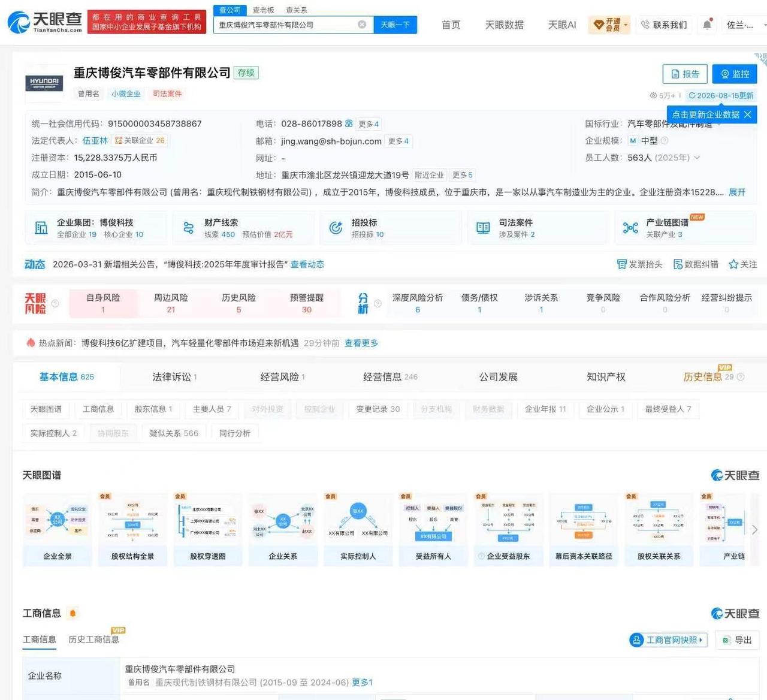Expand the 开通会员 dropdown
The width and height of the screenshot is (767, 700).
(x=626, y=25)
